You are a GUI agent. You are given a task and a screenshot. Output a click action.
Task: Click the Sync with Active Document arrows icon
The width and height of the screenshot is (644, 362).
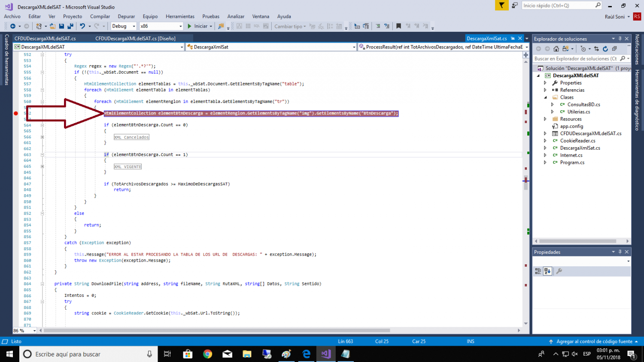pyautogui.click(x=596, y=48)
